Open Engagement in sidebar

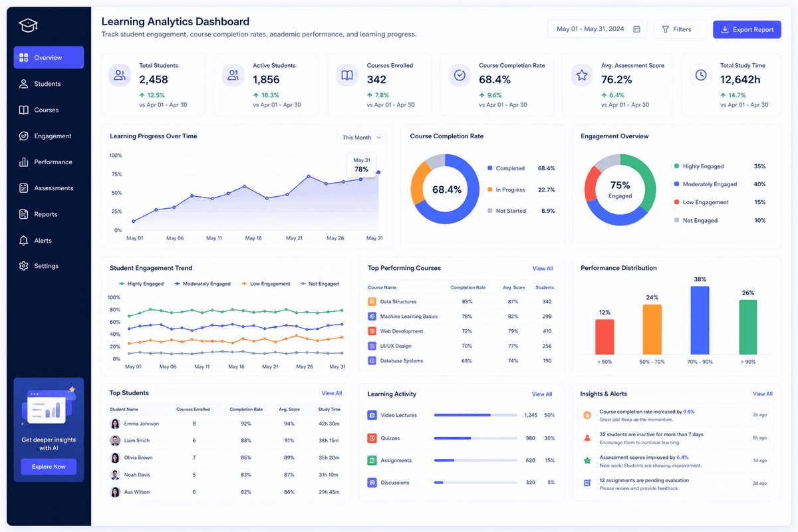coord(49,136)
